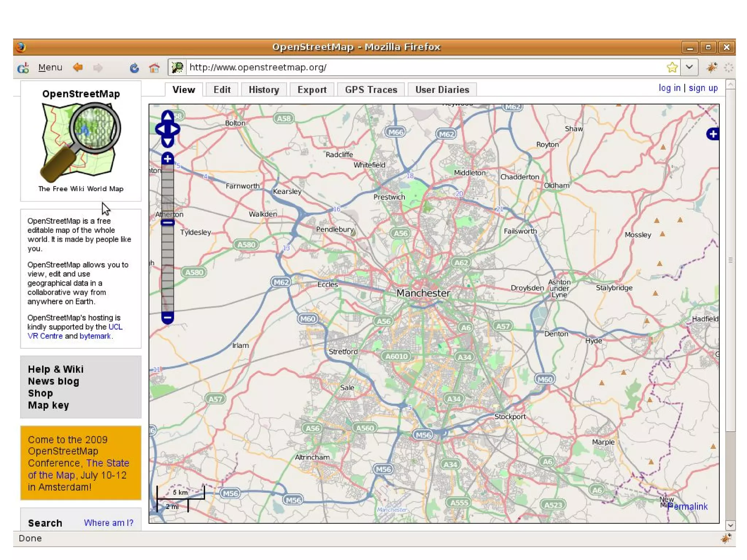Open the Help & Wiki link

[x=56, y=369]
